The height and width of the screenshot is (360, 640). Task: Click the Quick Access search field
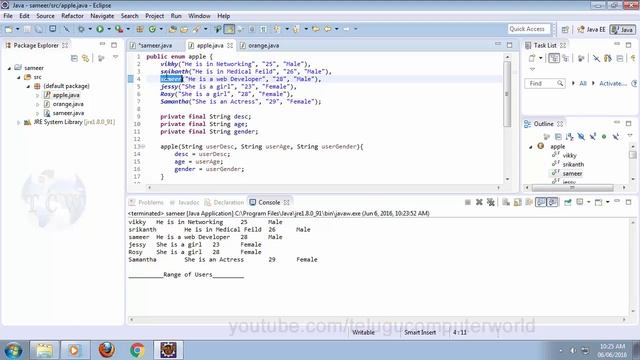[x=529, y=29]
